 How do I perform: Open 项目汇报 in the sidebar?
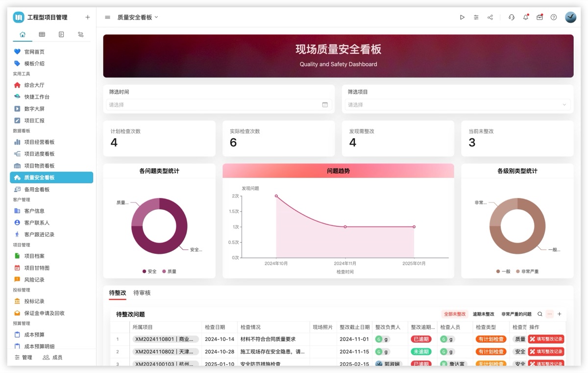(51, 120)
